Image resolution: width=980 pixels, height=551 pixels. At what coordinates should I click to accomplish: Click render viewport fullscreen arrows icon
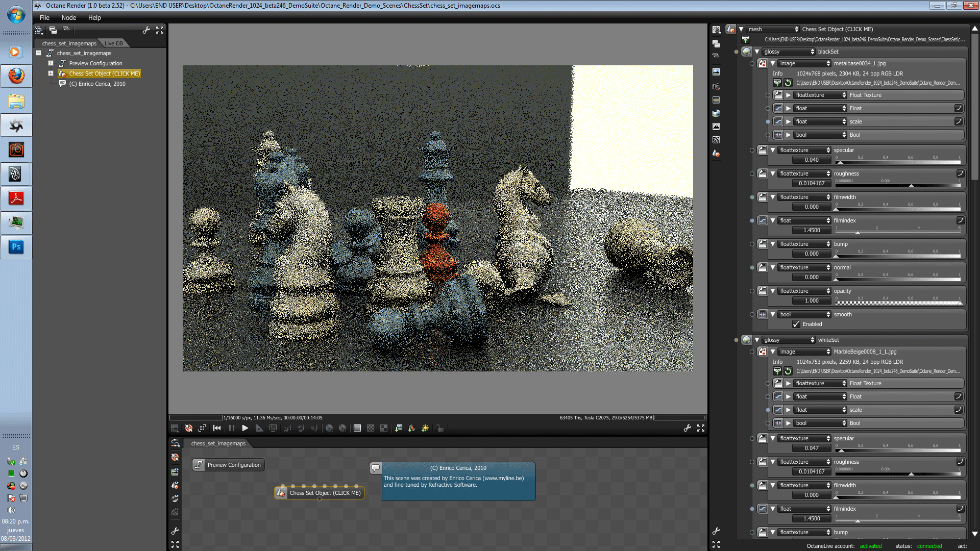point(701,429)
